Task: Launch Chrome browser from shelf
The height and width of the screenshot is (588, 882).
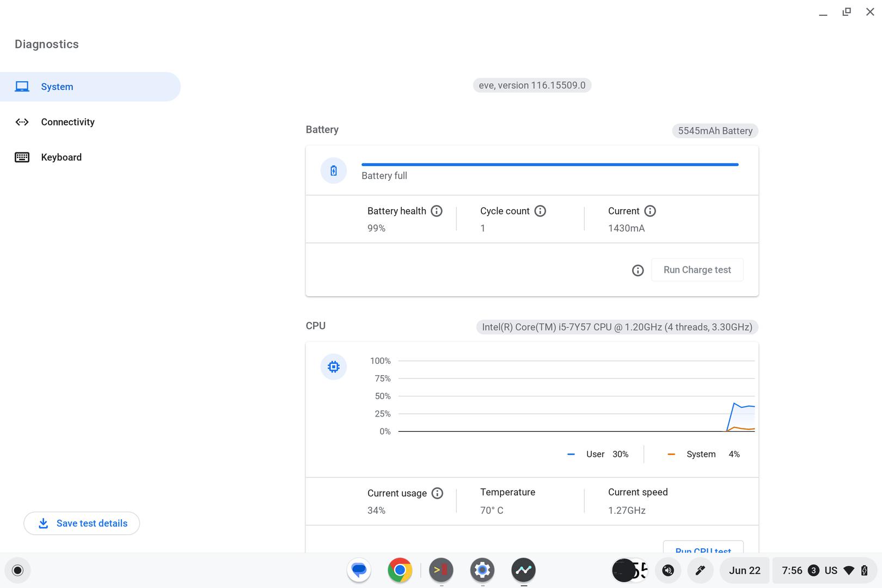Action: pyautogui.click(x=400, y=571)
